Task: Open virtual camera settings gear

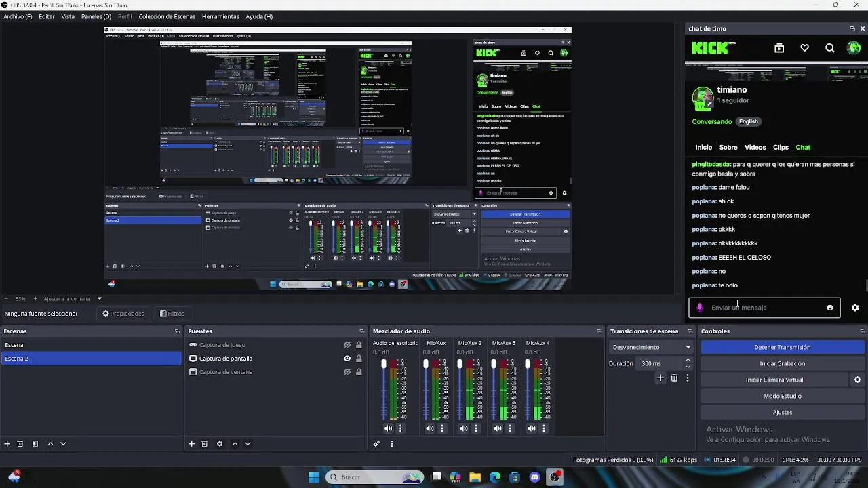Action: (x=857, y=380)
